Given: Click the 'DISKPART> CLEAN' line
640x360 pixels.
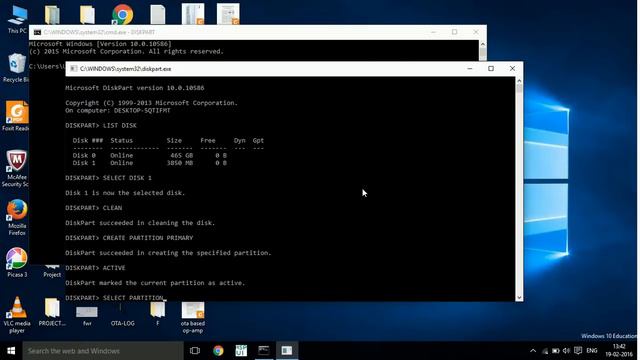Looking at the screenshot, I should [93, 208].
